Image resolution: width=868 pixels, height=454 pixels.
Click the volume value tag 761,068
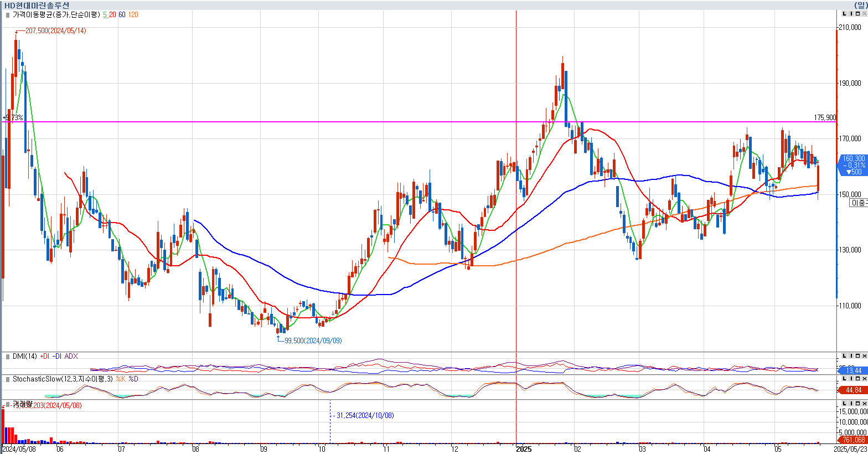click(853, 440)
